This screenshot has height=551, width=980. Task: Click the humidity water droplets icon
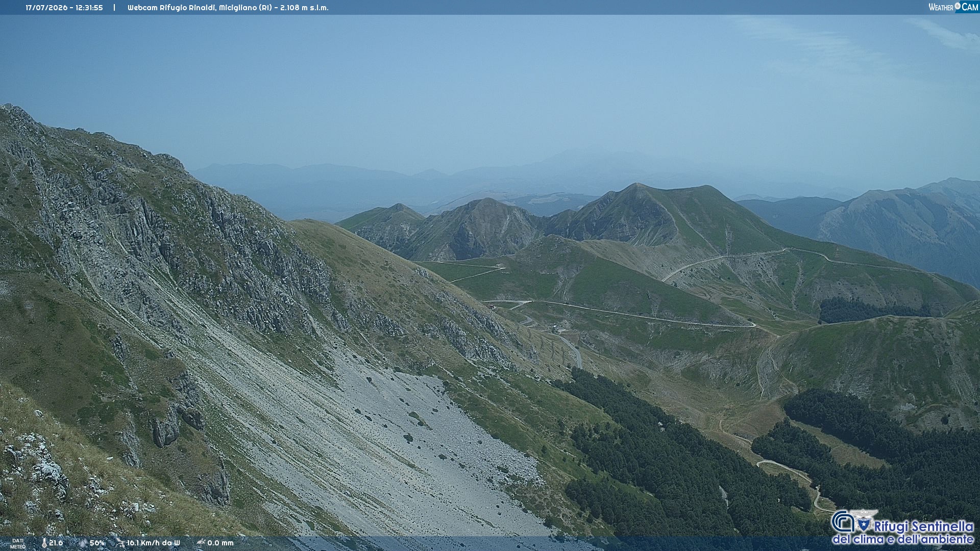click(x=83, y=543)
